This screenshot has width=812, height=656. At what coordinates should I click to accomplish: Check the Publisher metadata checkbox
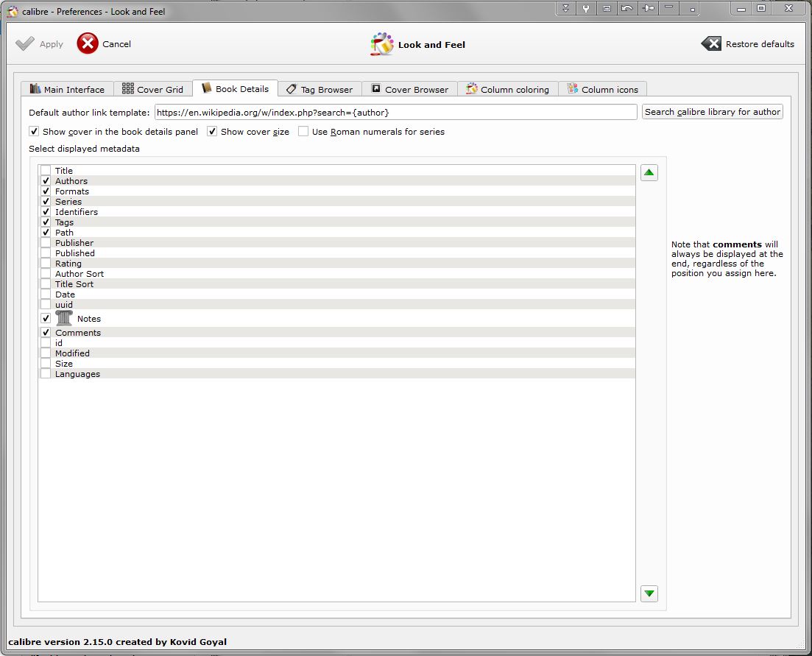pos(46,243)
